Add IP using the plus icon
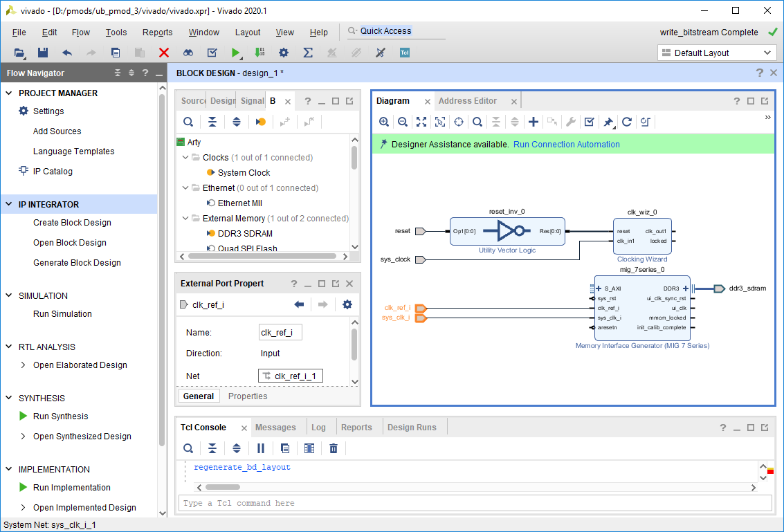Viewport: 784px width, 532px height. coord(534,122)
